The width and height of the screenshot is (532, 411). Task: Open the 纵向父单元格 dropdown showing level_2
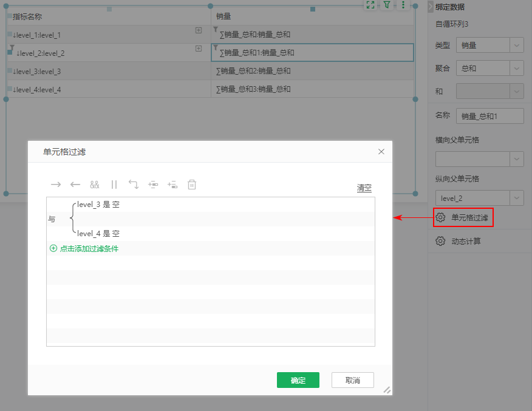(480, 198)
